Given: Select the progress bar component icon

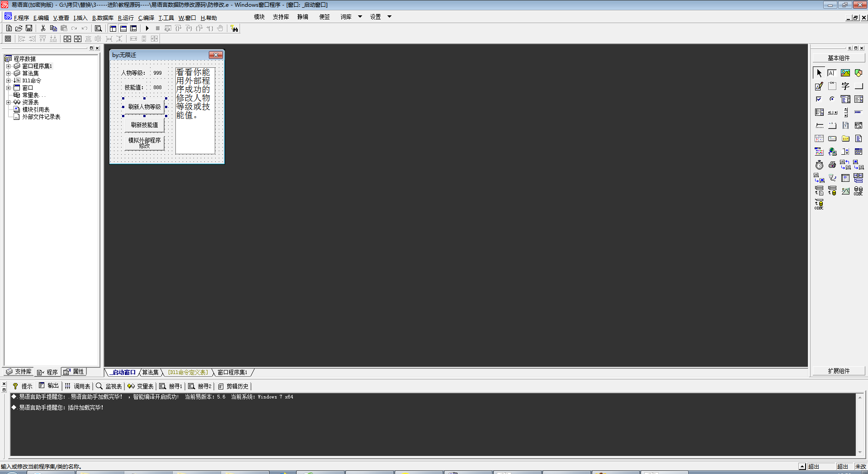Looking at the screenshot, I should pos(859,112).
